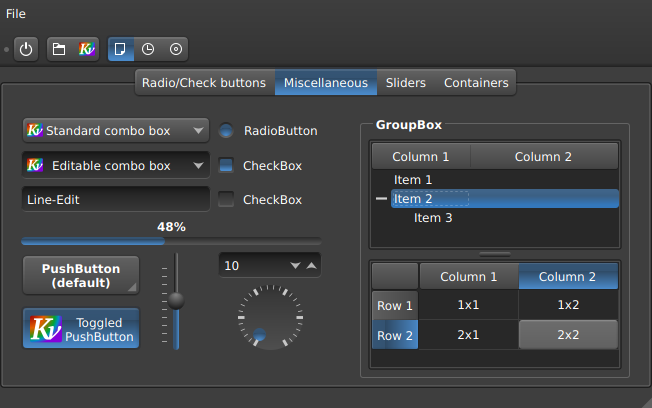Click the Toggled PushButton
This screenshot has height=408, width=652.
tap(81, 329)
